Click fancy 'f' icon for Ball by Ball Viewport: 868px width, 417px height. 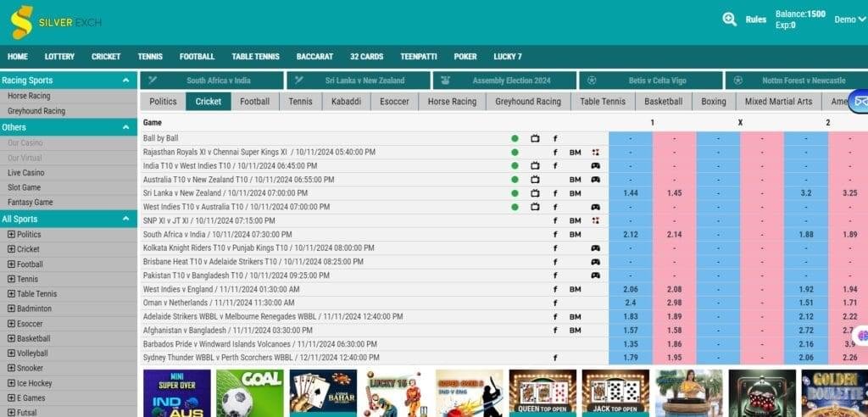(x=555, y=138)
